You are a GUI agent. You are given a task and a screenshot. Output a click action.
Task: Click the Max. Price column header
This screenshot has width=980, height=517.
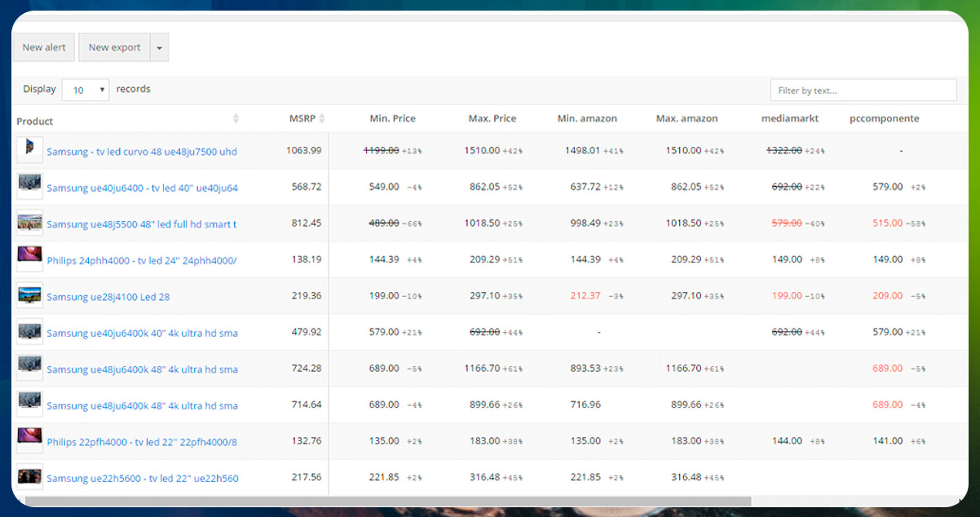[492, 119]
